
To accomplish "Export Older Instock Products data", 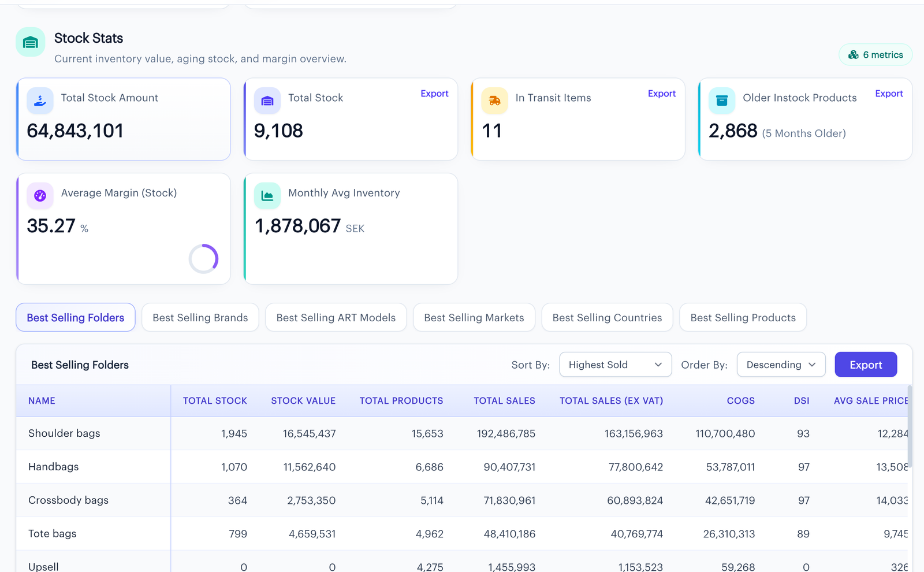I will click(889, 94).
